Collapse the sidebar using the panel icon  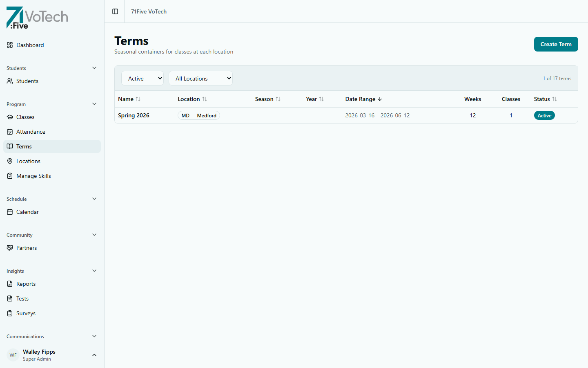tap(114, 11)
